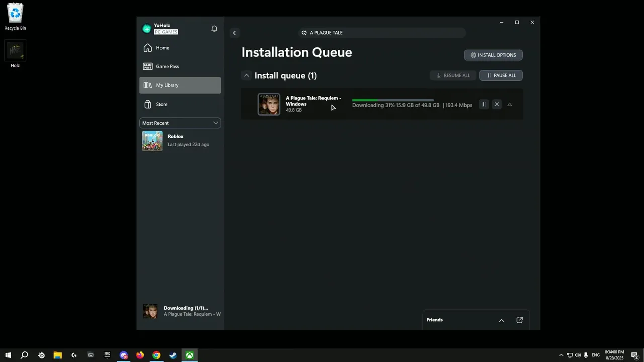The height and width of the screenshot is (362, 644).
Task: Click the Roblox game thumbnail
Action: click(x=152, y=141)
